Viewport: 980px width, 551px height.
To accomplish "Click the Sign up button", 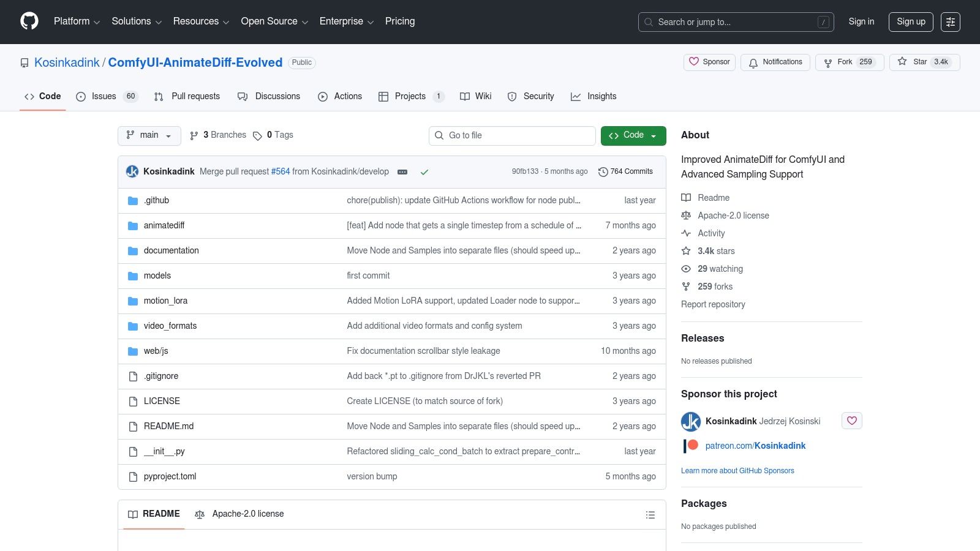I will point(911,21).
